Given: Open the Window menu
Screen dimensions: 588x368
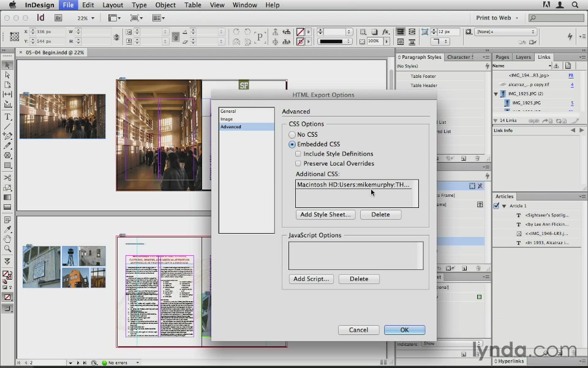Looking at the screenshot, I should click(x=244, y=5).
